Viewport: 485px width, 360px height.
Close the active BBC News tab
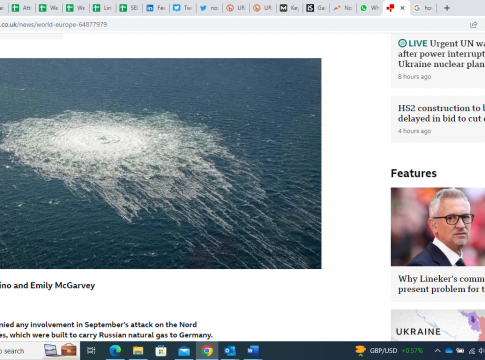[x=402, y=8]
